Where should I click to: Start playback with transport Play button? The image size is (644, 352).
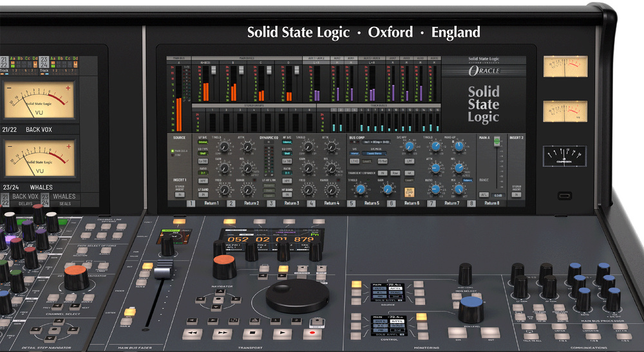click(282, 333)
